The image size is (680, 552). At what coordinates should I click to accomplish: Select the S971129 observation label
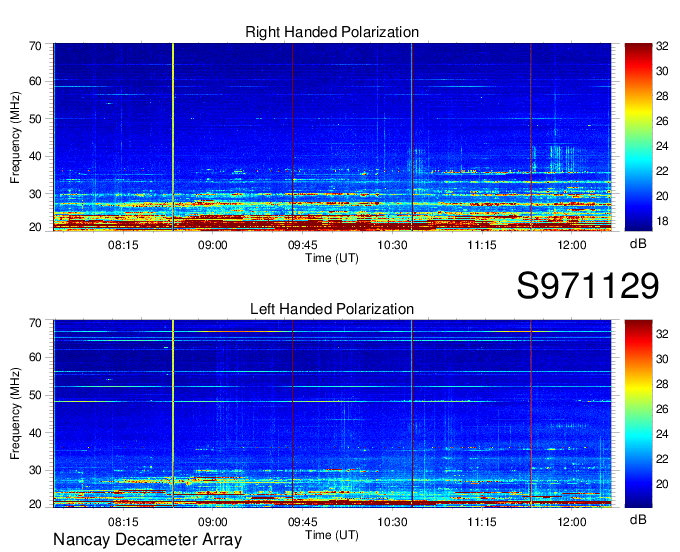[x=588, y=285]
